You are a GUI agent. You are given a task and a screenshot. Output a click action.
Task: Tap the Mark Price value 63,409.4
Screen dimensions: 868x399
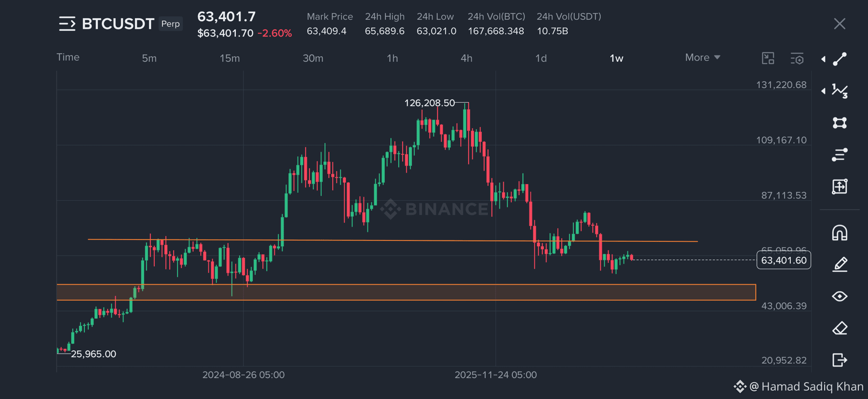pos(326,31)
